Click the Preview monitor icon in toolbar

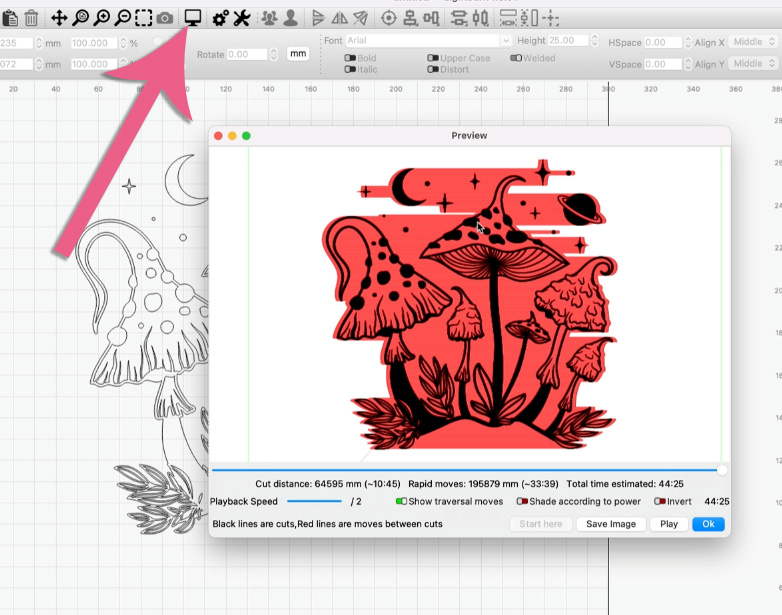tap(193, 18)
